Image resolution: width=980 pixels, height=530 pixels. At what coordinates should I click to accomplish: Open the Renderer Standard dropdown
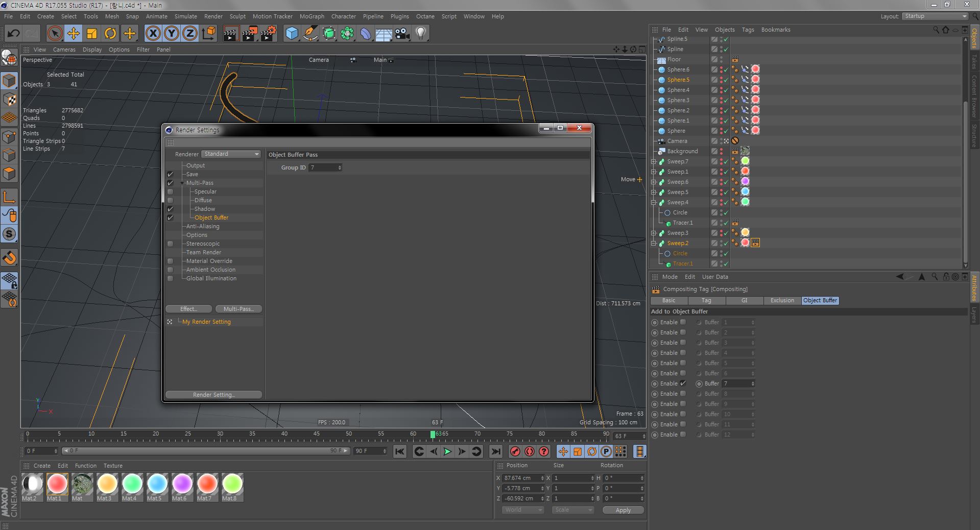pyautogui.click(x=231, y=154)
